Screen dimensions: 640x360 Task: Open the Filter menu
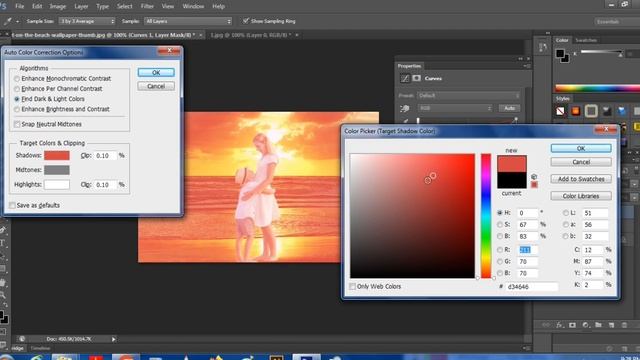click(x=147, y=6)
